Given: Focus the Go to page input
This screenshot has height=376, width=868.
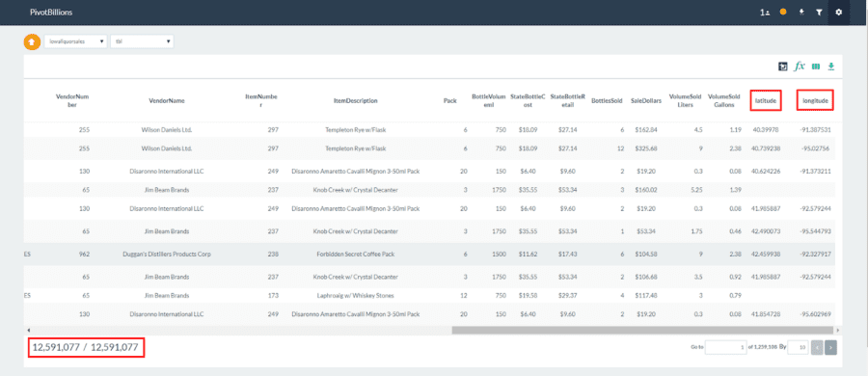Looking at the screenshot, I should pyautogui.click(x=725, y=348).
